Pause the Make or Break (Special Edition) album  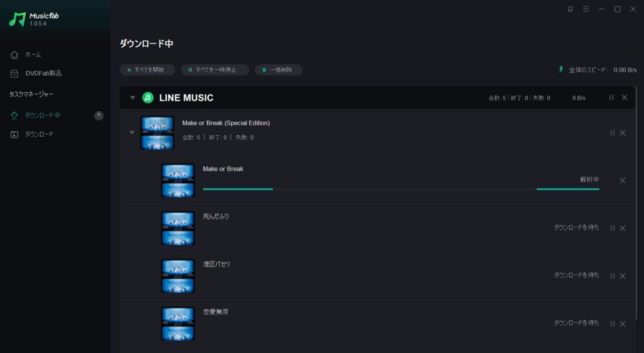point(612,133)
